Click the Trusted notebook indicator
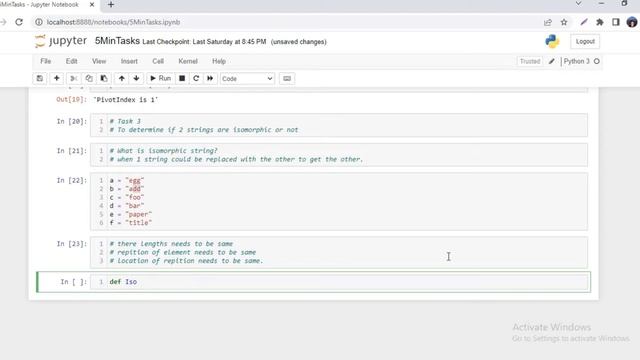 [x=530, y=61]
